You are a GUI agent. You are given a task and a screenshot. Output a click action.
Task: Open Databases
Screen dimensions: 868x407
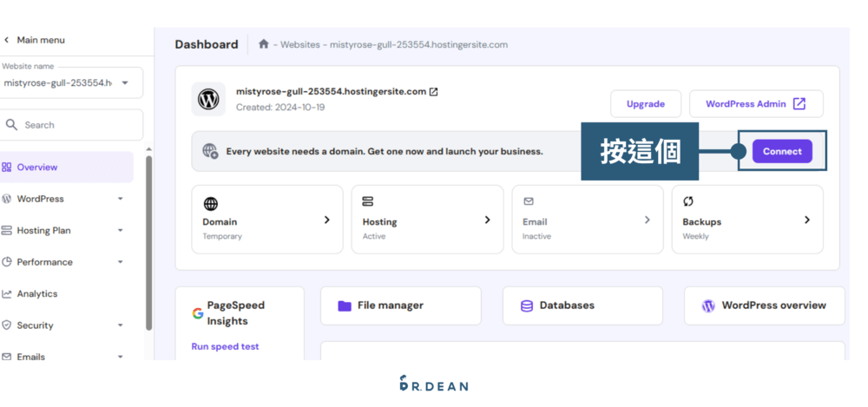pos(582,305)
